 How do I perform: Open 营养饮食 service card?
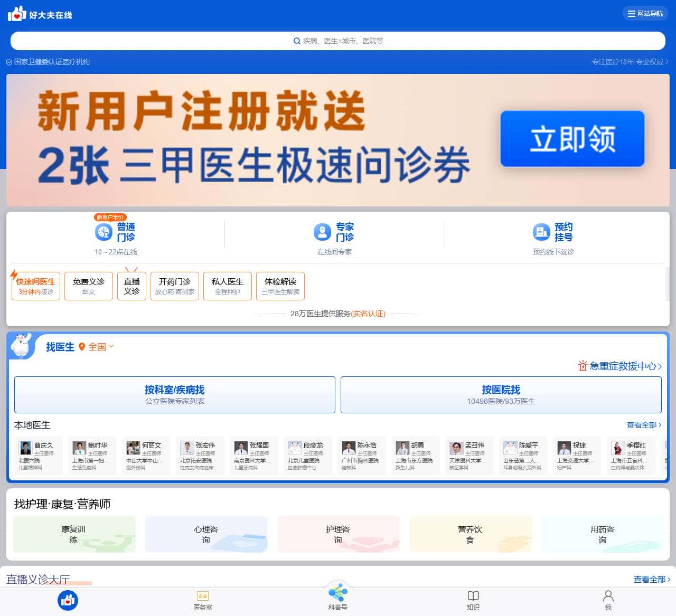471,534
